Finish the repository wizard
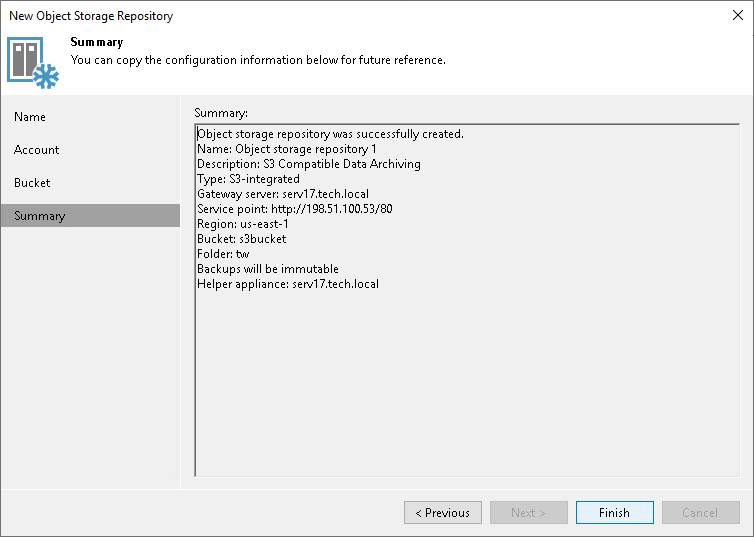 pos(615,512)
